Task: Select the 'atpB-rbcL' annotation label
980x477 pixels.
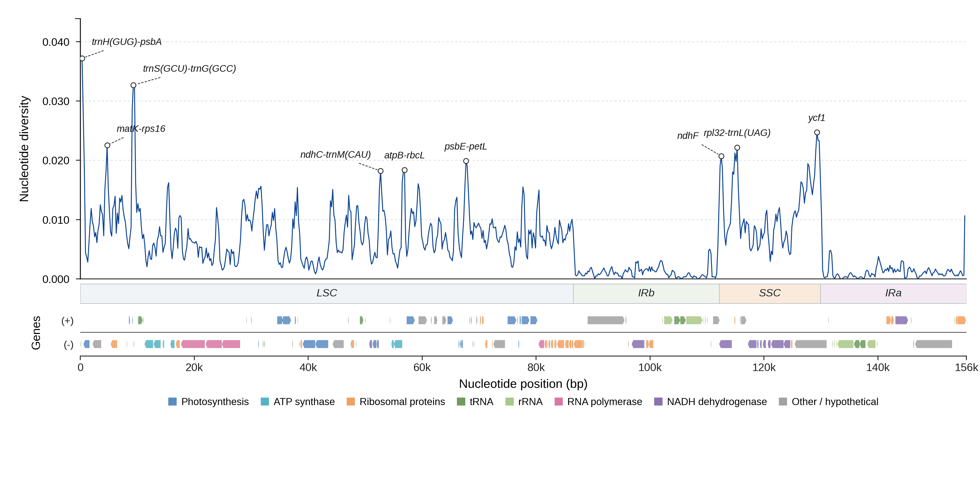Action: 404,155
